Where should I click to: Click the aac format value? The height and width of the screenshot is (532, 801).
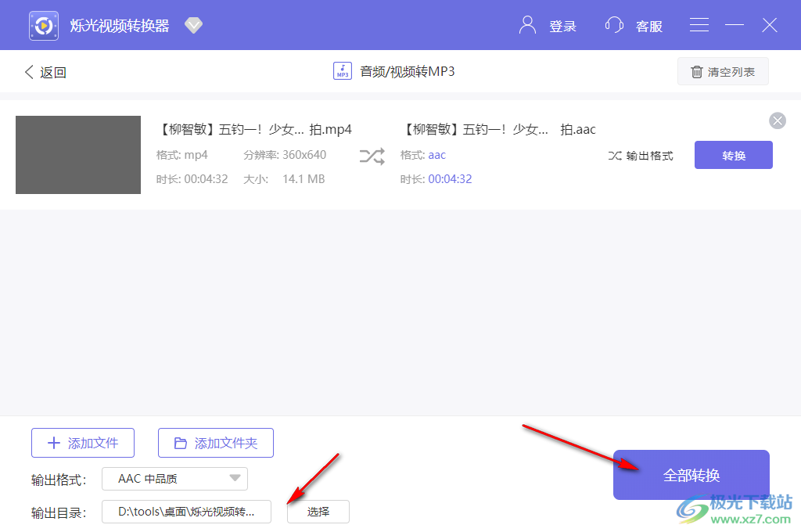point(436,155)
